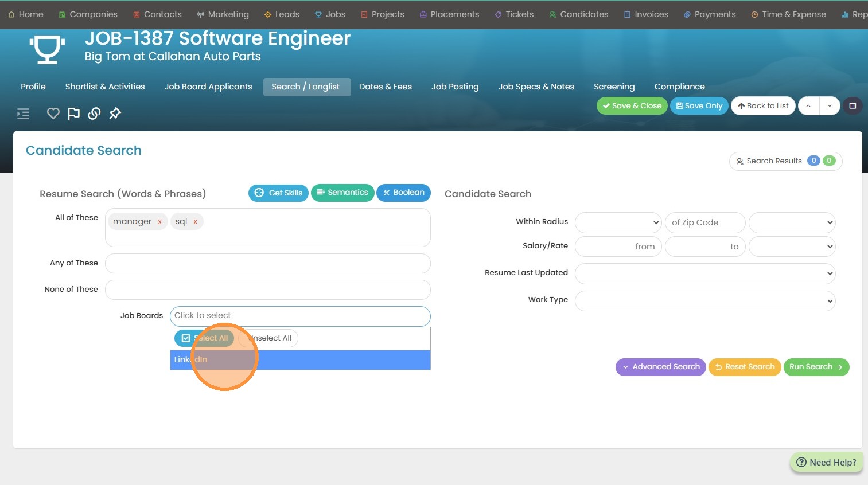Focus the All of These keywords field
This screenshot has height=485, width=868.
268,228
